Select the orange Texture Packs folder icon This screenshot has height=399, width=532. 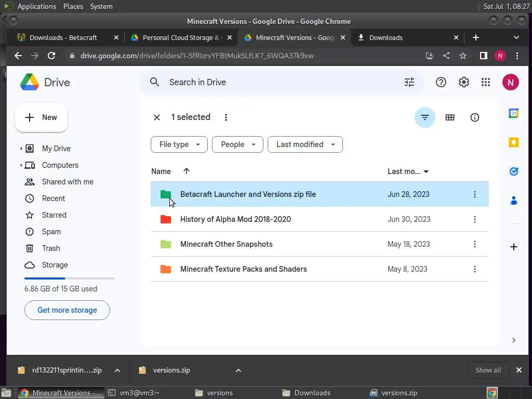pos(166,269)
